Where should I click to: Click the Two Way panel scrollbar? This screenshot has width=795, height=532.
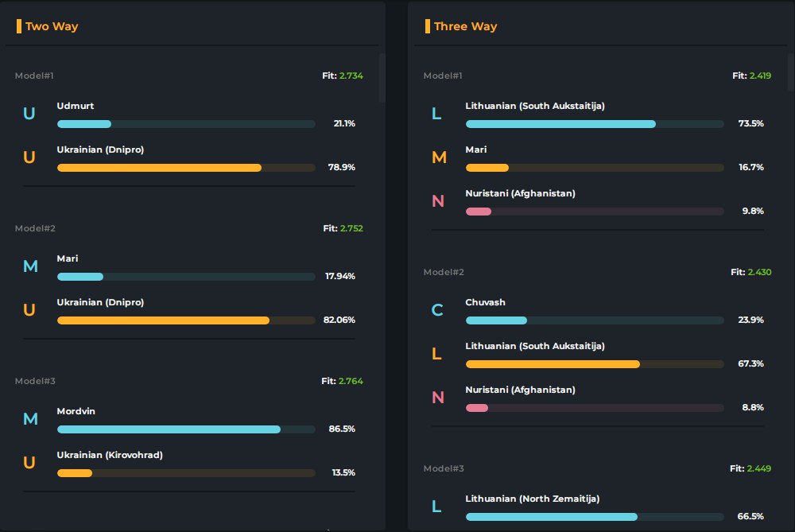tap(382, 78)
